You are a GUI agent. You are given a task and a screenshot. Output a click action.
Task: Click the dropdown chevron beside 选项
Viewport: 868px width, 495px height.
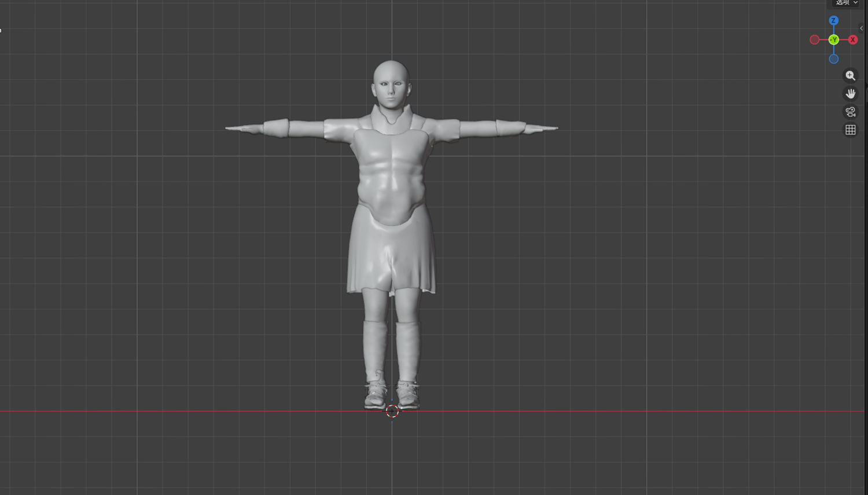856,3
